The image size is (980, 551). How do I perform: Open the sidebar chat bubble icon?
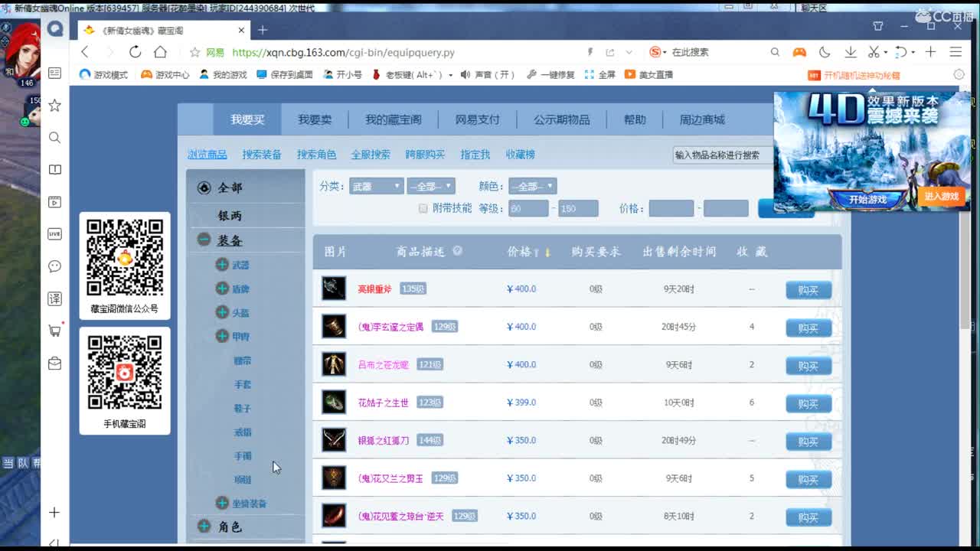[x=54, y=266]
